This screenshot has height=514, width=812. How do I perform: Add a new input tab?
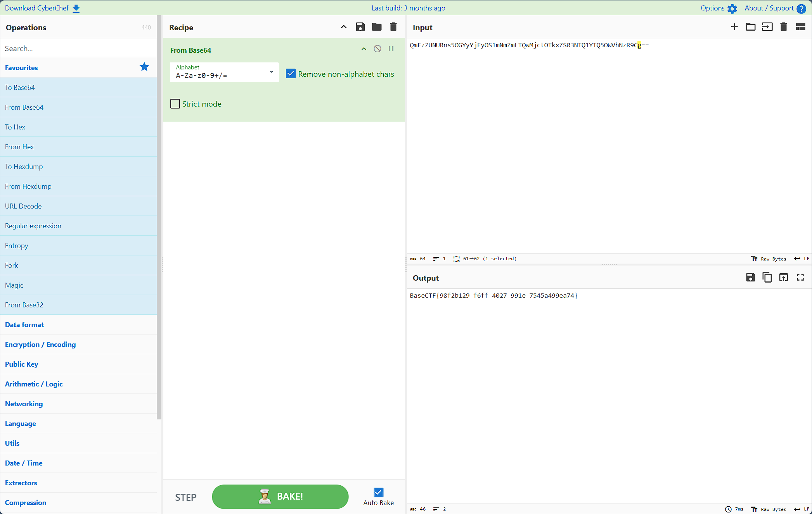[734, 27]
